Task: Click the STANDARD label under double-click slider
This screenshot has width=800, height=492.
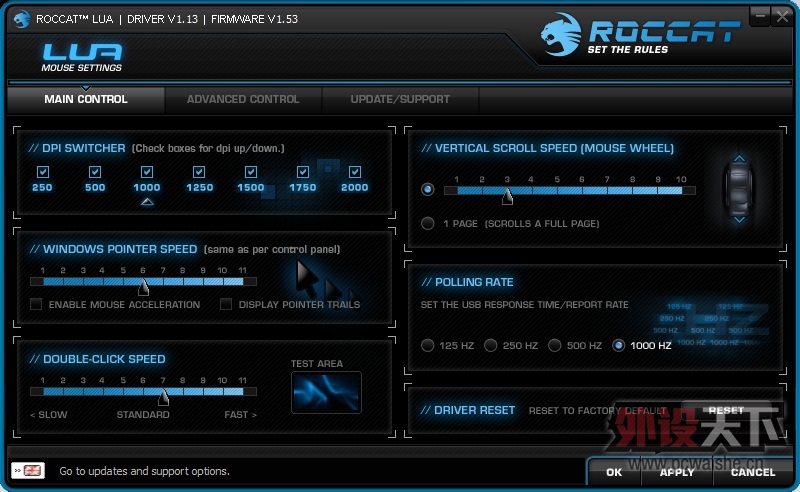Action: click(143, 414)
